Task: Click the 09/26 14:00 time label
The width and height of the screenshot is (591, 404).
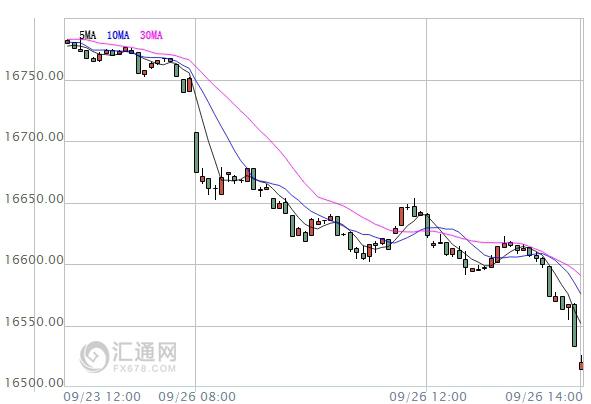Action: (544, 396)
